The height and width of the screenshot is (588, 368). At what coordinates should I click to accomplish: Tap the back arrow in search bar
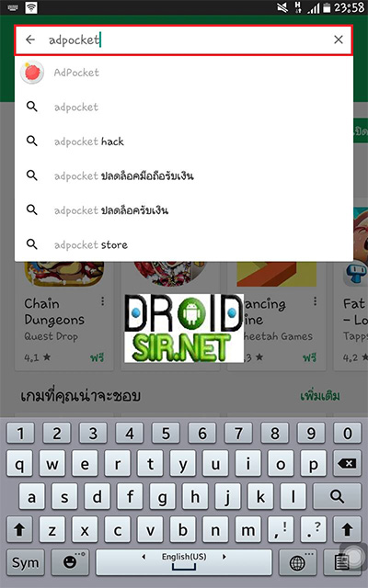point(30,40)
